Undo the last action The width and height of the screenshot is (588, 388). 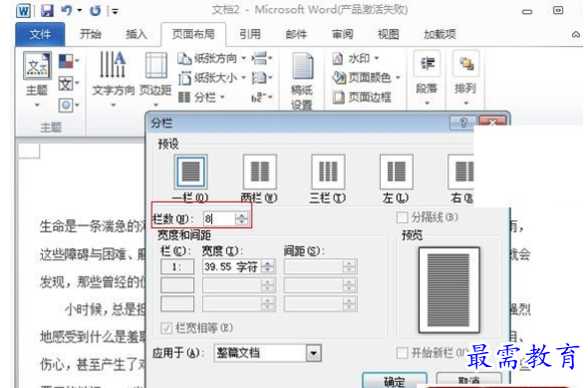coord(67,10)
